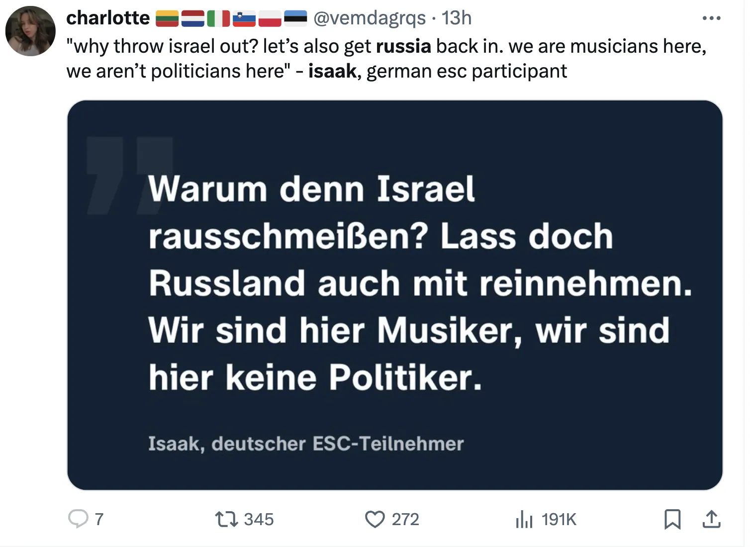Click the 191K views count

(559, 520)
